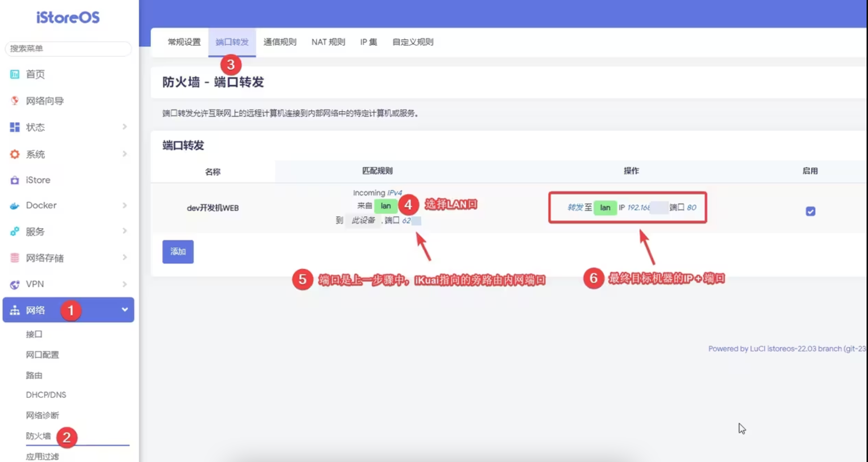Focus the 搜索菜单 search menu field
Screen dimensions: 868x462
point(68,49)
